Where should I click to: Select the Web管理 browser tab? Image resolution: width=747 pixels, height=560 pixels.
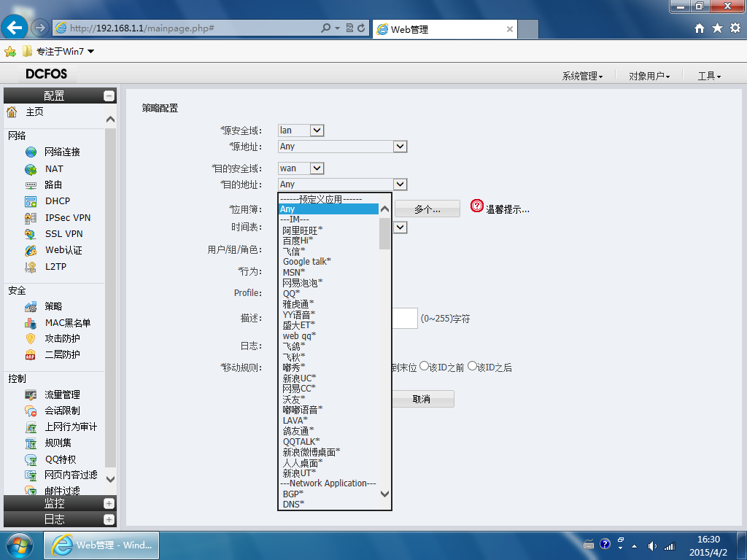(x=445, y=29)
